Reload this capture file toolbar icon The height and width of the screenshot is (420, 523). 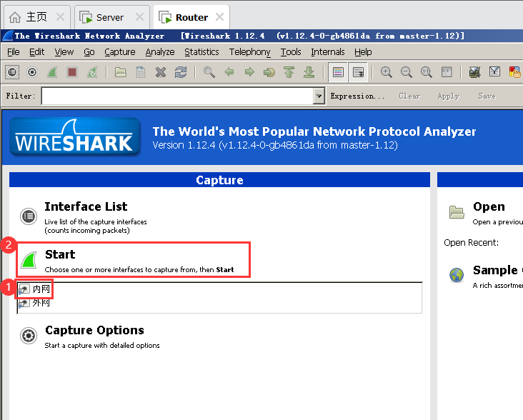point(181,72)
